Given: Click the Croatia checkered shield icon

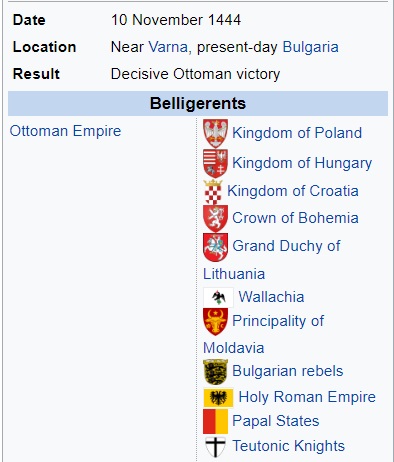Looking at the screenshot, I should coord(213,192).
